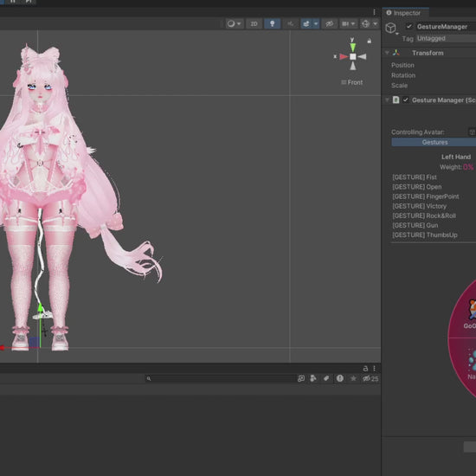Click the center cube of orientation gizmo
476x476 pixels.
[x=352, y=56]
